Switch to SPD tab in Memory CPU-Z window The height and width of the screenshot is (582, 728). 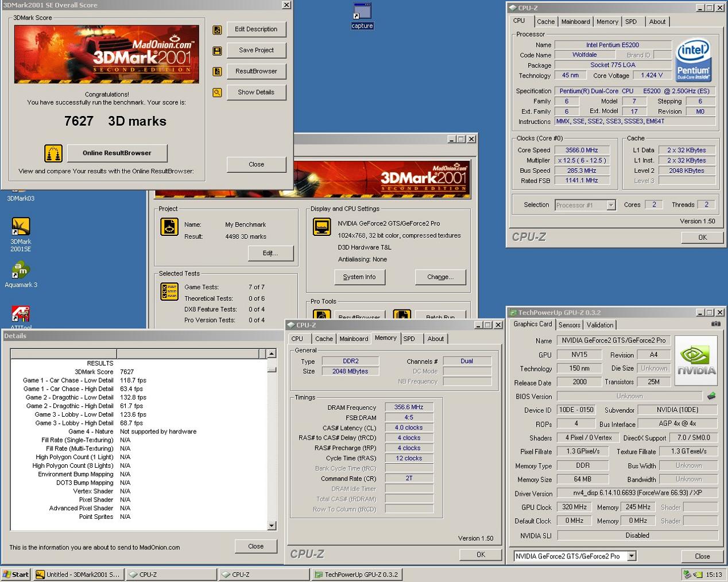click(x=409, y=339)
